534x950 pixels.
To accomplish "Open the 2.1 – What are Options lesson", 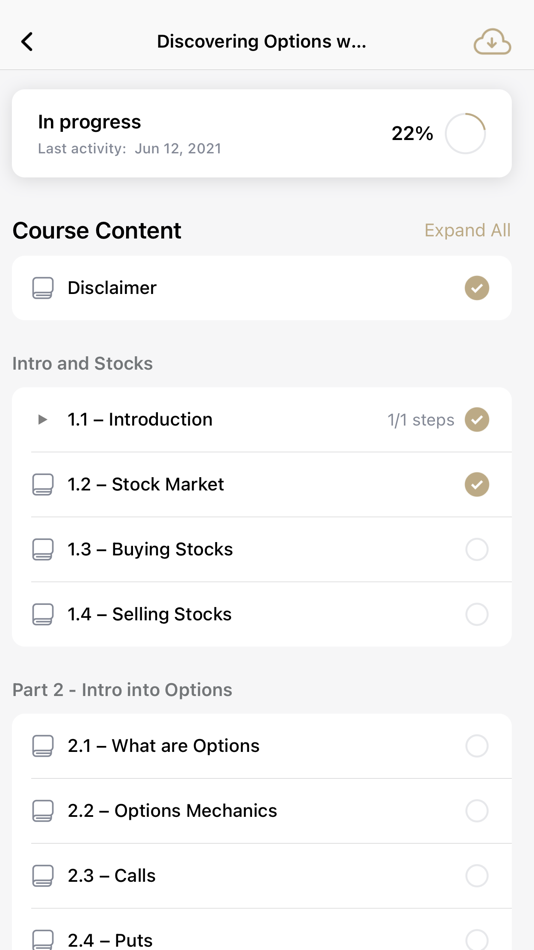I will [262, 746].
